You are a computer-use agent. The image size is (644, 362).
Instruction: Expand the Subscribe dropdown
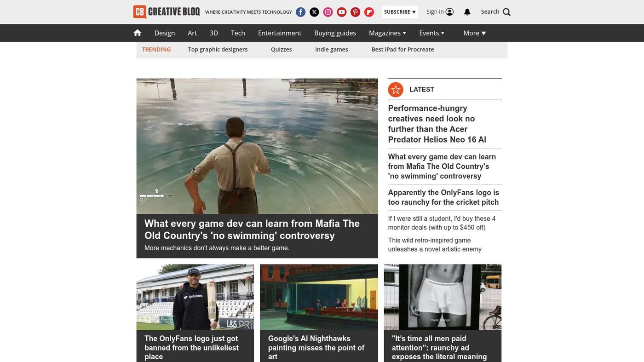coord(400,12)
